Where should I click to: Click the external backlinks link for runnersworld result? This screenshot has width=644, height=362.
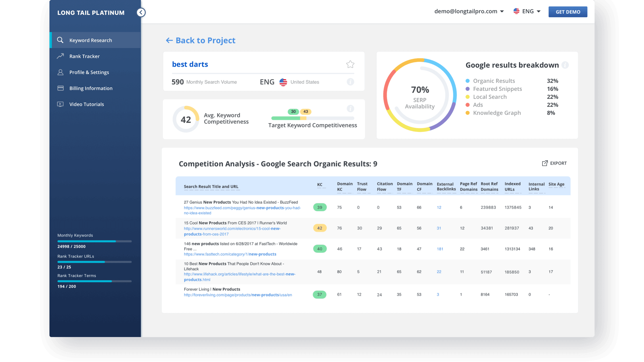tap(439, 228)
